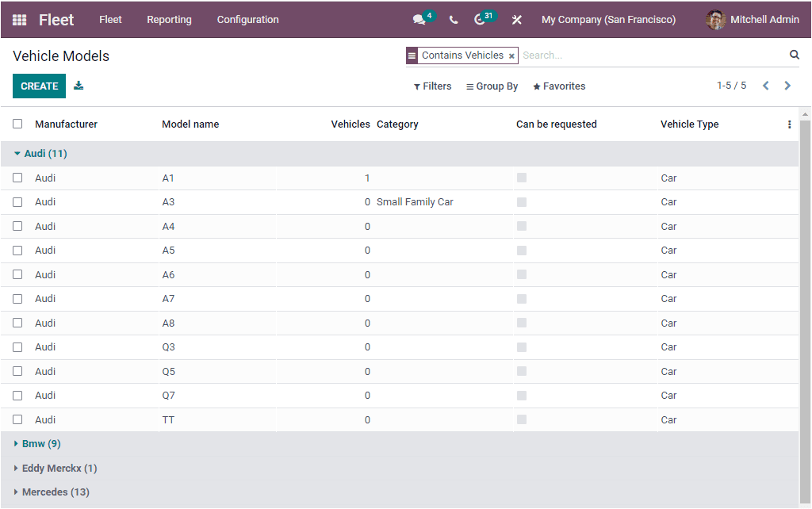Viewport: 812px width, 509px height.
Task: Open the A1 model record link
Action: [x=167, y=178]
